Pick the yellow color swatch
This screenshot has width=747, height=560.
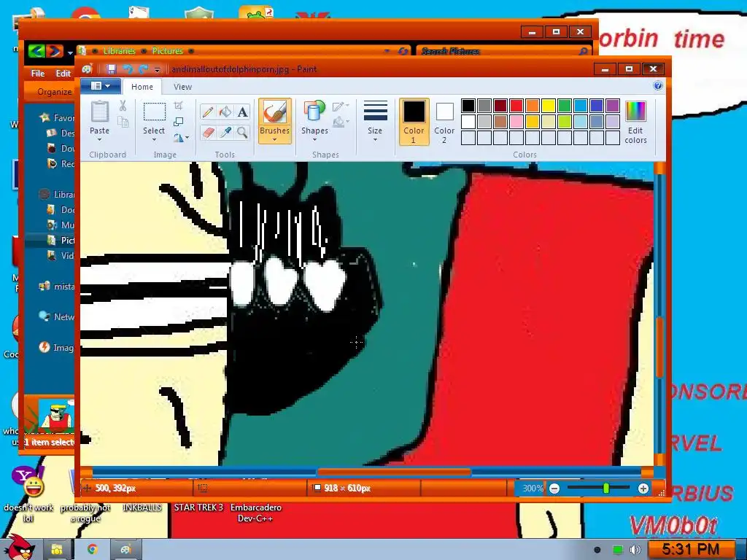click(x=549, y=106)
